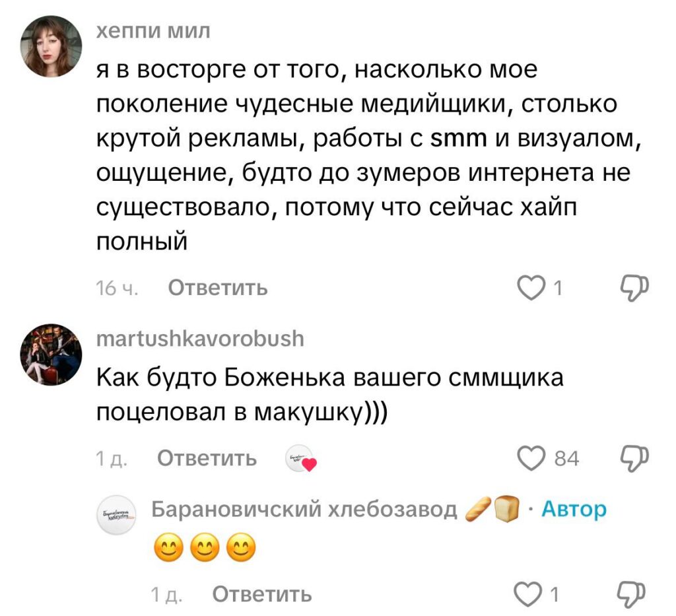Open the Барановичский хлебозавод logo avatar
Image resolution: width=676 pixels, height=616 pixels.
pyautogui.click(x=116, y=515)
